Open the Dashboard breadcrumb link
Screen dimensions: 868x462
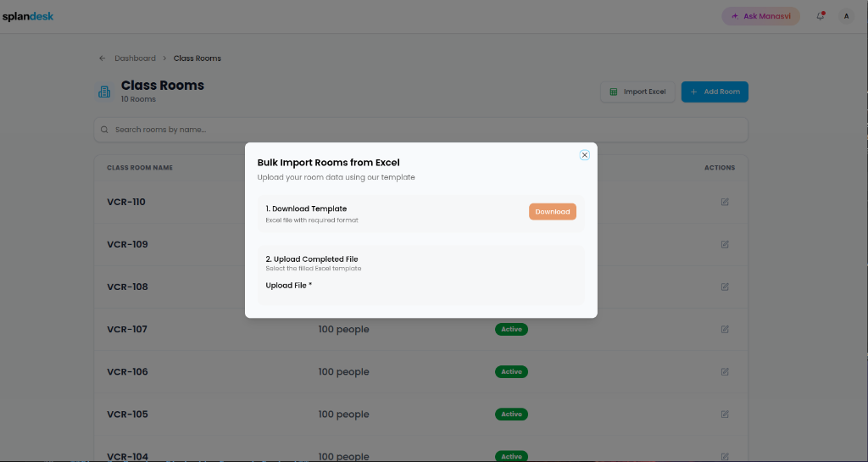pos(135,58)
